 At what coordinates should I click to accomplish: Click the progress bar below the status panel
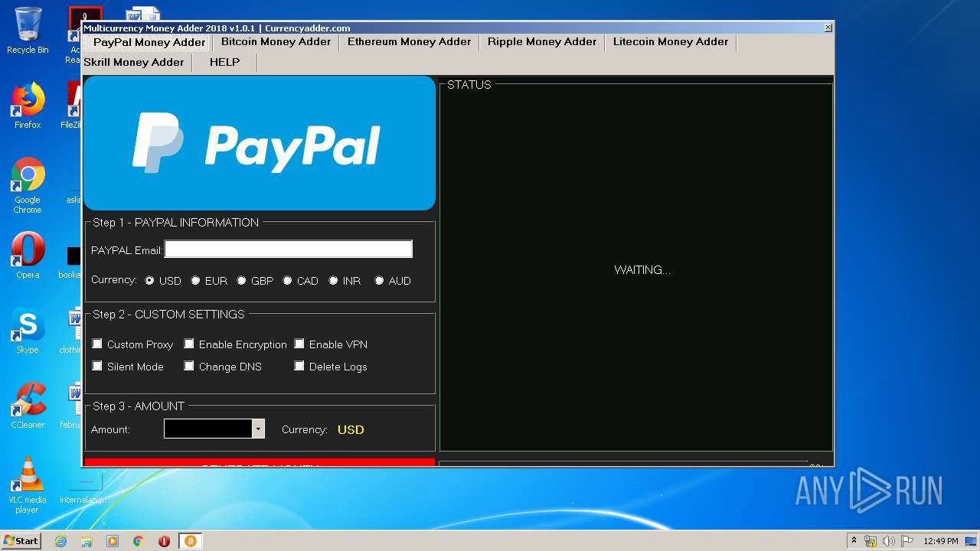click(624, 463)
